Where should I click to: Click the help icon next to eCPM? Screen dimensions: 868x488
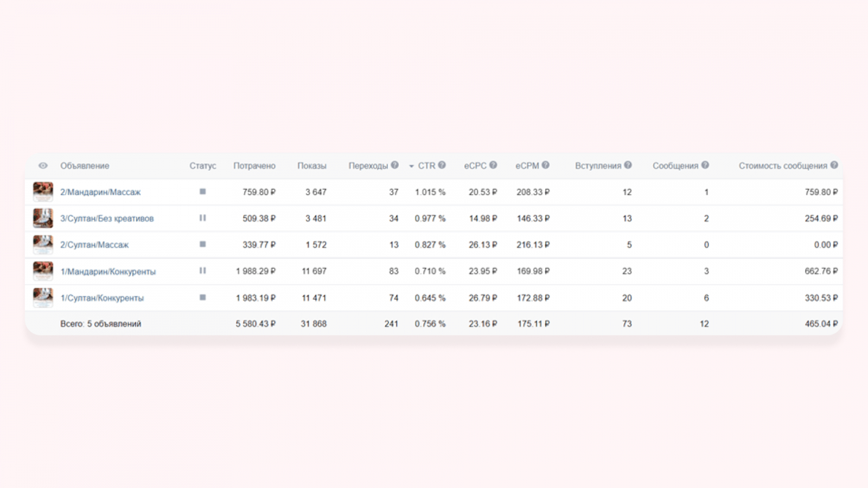point(545,165)
